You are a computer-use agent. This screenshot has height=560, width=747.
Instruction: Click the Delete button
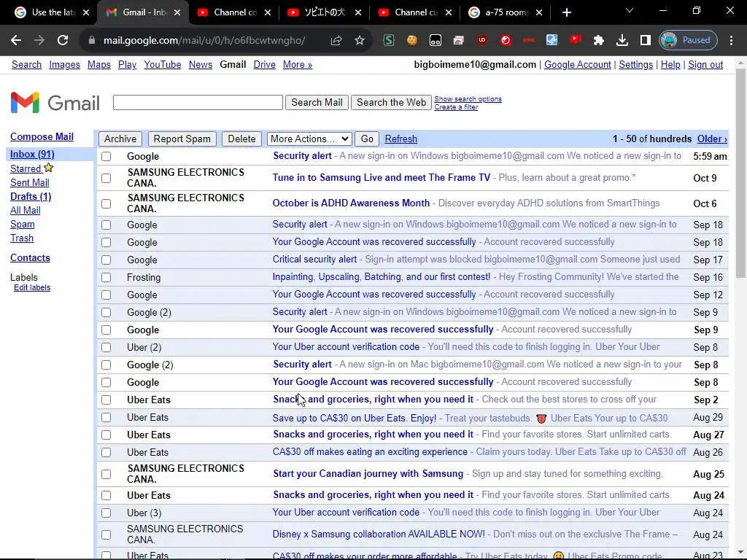241,139
